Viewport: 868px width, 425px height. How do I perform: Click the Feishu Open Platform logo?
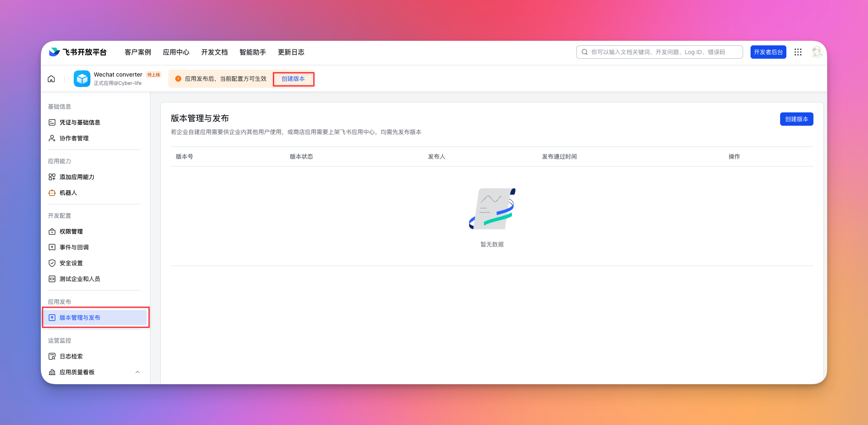coord(78,52)
